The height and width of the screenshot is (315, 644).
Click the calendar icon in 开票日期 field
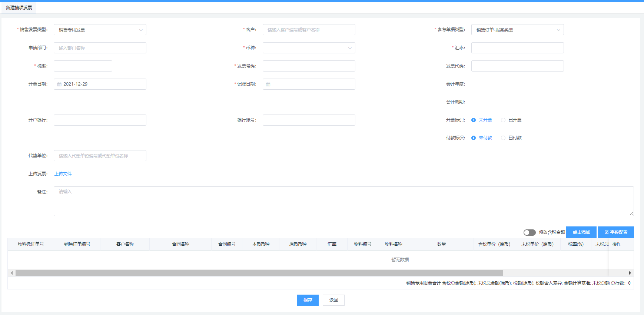click(x=59, y=84)
